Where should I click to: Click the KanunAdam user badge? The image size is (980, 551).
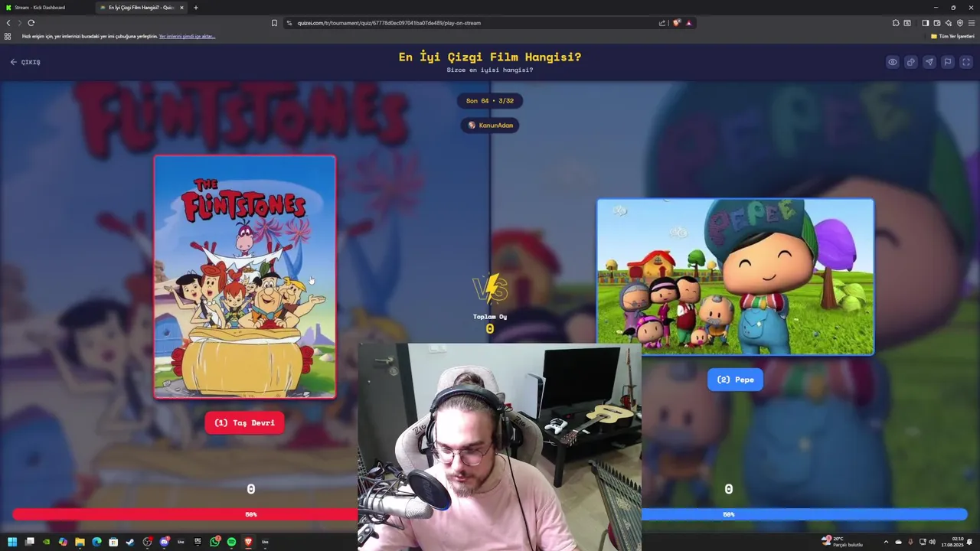[x=490, y=126]
